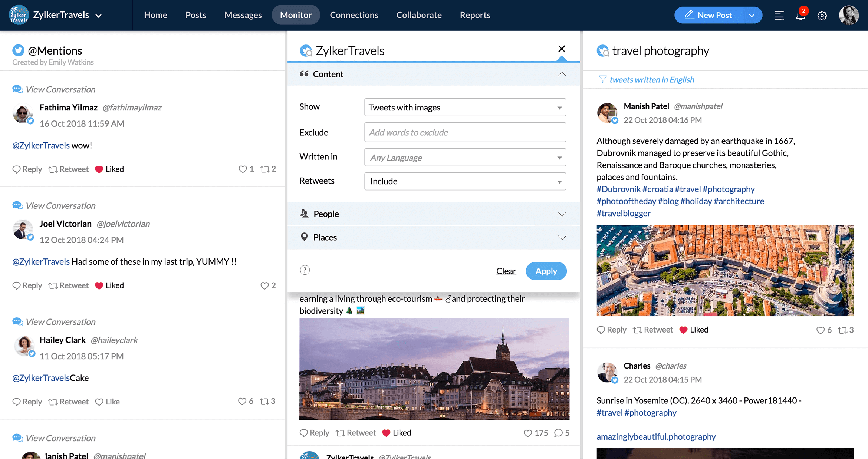Click the Twitter icon beside @Mentions
The height and width of the screenshot is (459, 868).
click(x=18, y=50)
